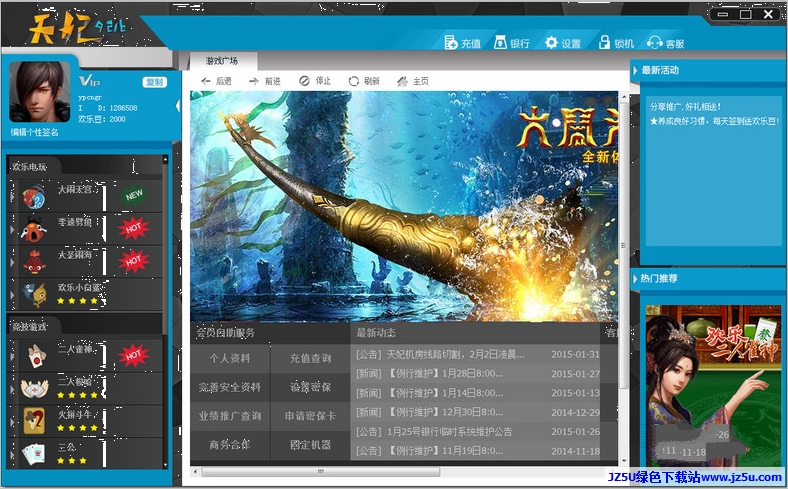Go back with 后退 arrow

coord(205,81)
